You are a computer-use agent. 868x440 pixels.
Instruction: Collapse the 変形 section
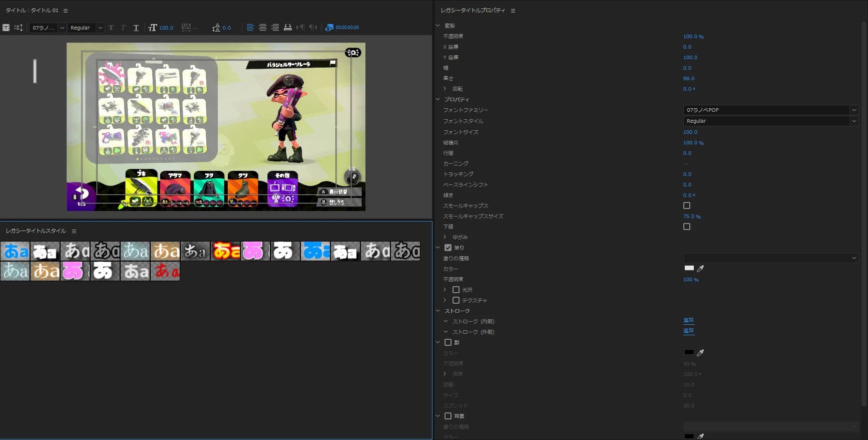click(x=438, y=26)
